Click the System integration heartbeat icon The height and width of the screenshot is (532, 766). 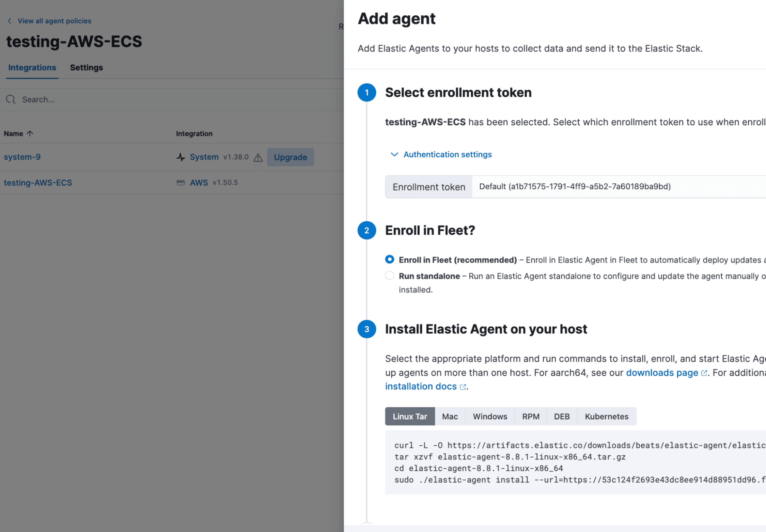[x=180, y=157]
